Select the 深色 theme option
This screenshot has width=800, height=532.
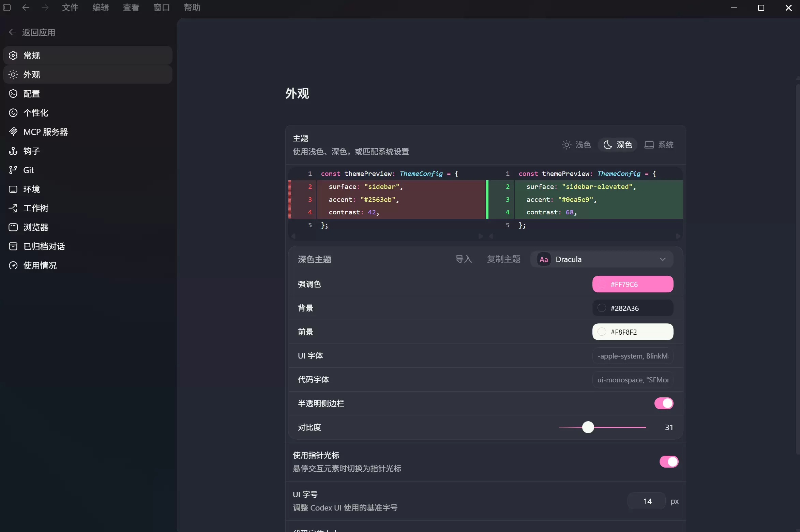point(618,145)
